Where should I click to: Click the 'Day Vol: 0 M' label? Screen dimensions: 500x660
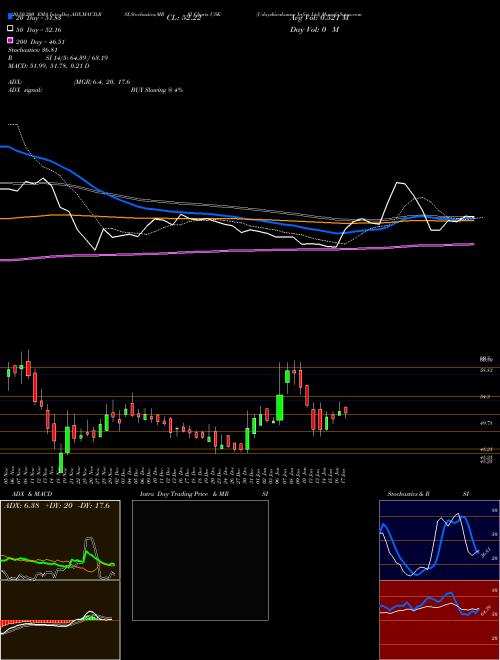(314, 29)
